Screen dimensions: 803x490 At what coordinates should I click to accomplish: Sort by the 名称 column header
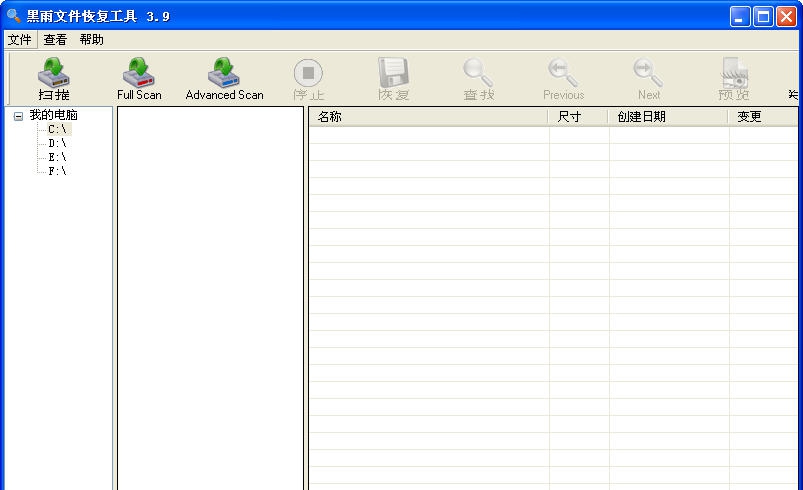coord(428,117)
